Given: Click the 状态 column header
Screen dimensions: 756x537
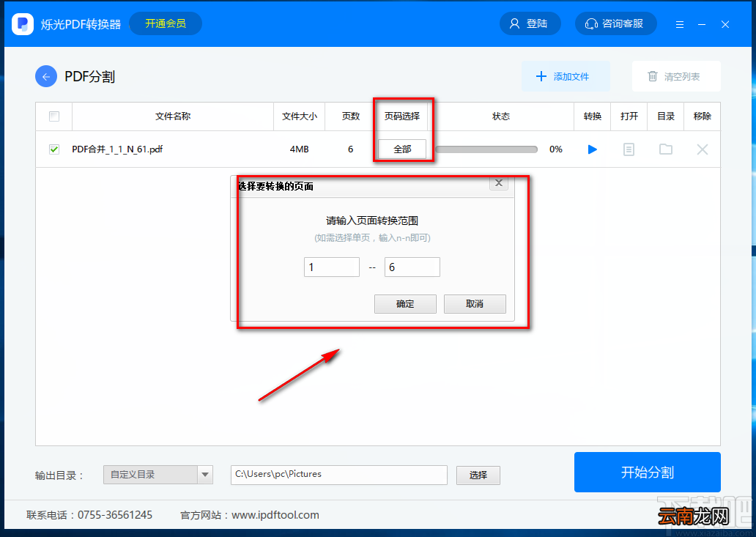Looking at the screenshot, I should (x=500, y=116).
